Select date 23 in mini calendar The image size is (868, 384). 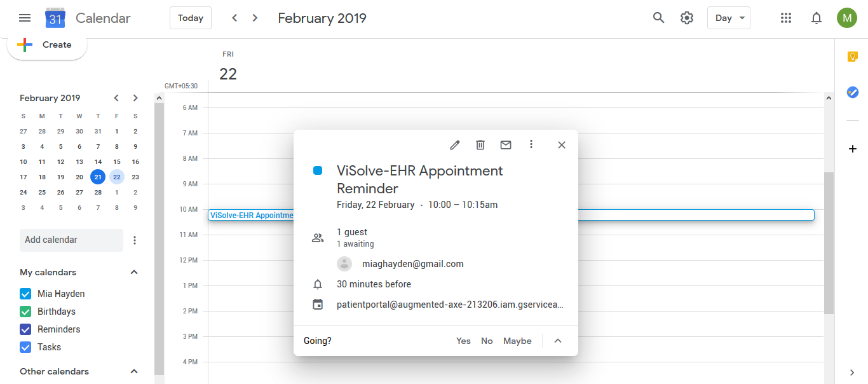(135, 177)
